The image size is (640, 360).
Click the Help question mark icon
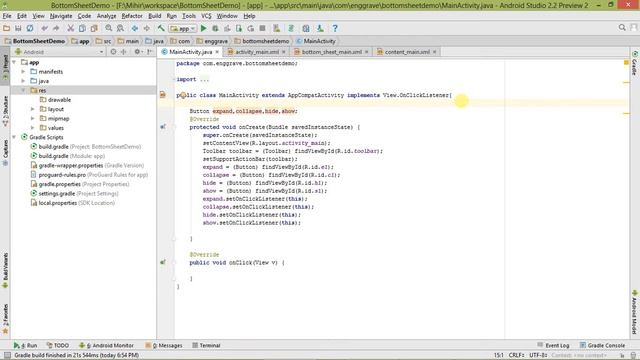[x=335, y=28]
